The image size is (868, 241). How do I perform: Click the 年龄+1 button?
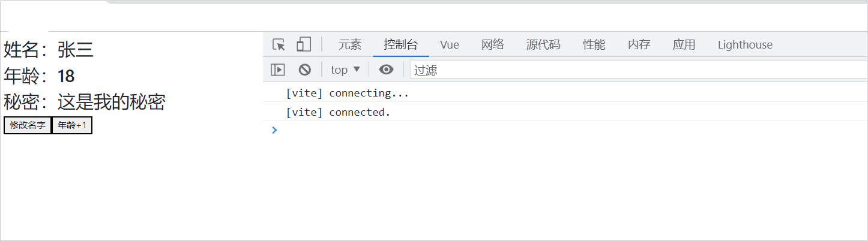coord(72,125)
